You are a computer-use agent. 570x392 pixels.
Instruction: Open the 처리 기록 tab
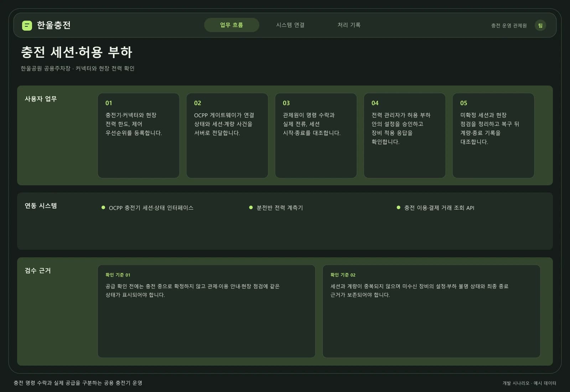(x=349, y=25)
